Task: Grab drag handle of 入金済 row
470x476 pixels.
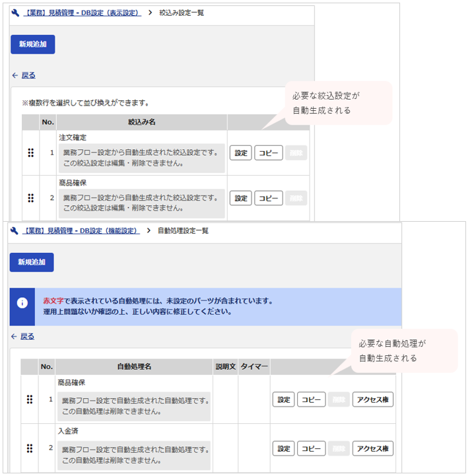Action: 30,448
